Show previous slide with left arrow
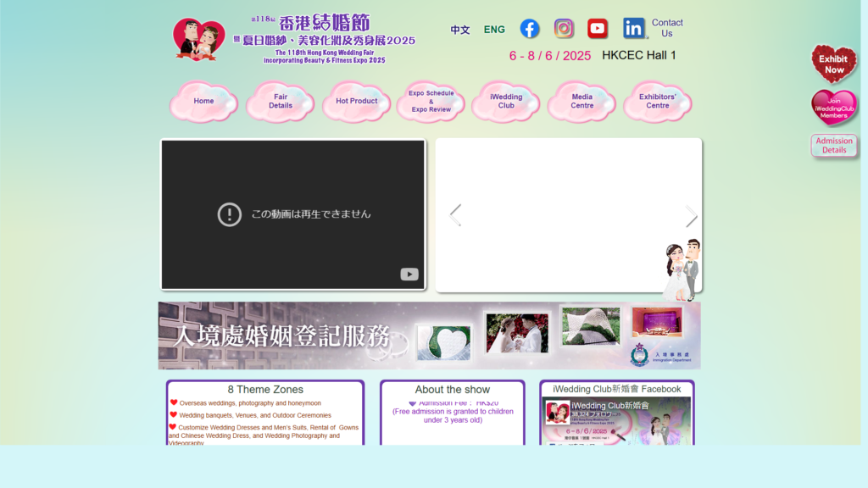This screenshot has width=868, height=488. pyautogui.click(x=455, y=214)
